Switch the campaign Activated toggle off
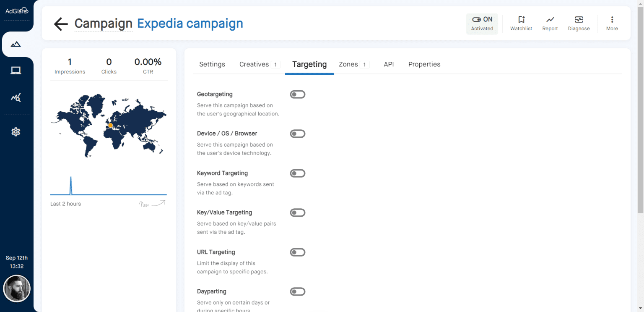Viewport: 644px width, 312px height. pyautogui.click(x=482, y=19)
